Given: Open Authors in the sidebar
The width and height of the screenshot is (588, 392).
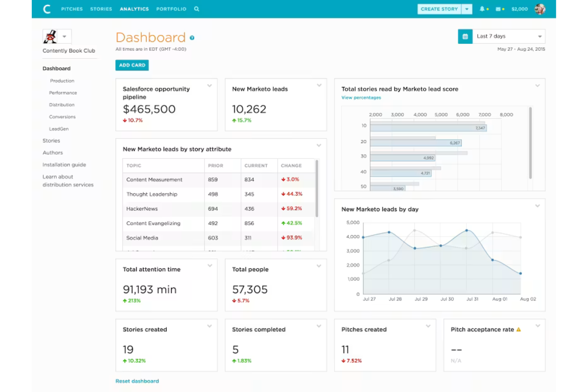Looking at the screenshot, I should (x=52, y=153).
